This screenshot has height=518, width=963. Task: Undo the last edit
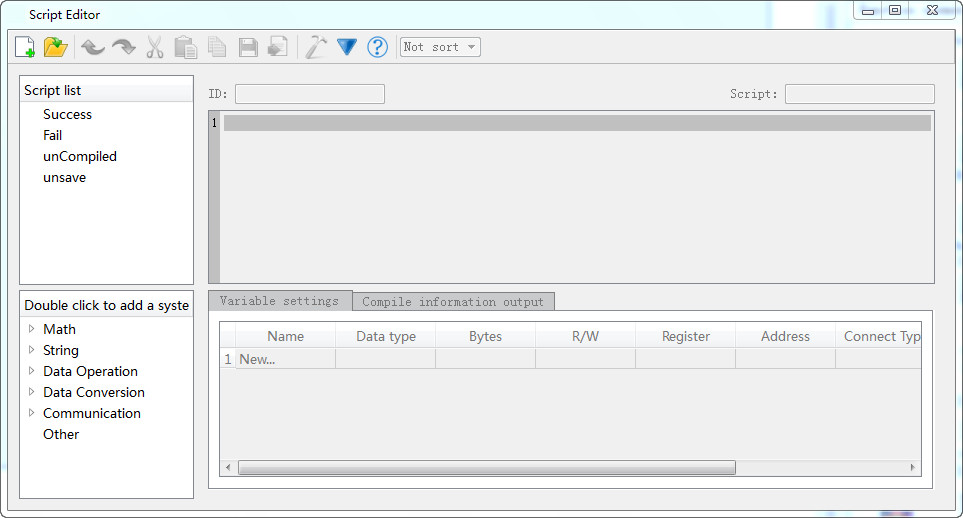pos(93,47)
